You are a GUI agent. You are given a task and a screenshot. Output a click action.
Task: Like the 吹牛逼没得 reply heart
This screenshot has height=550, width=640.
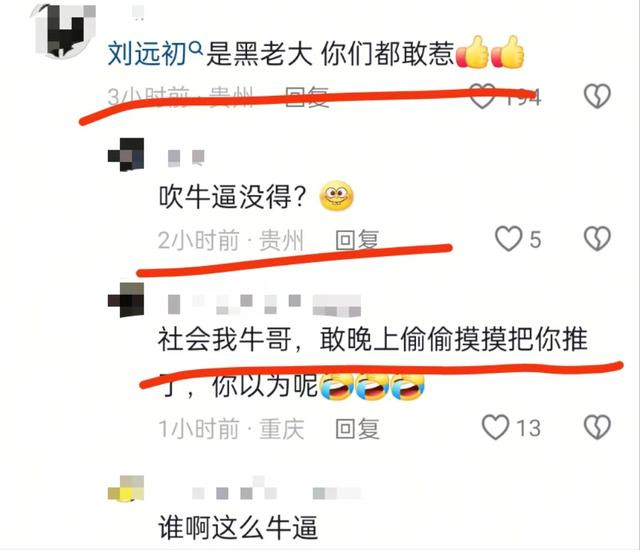[508, 239]
